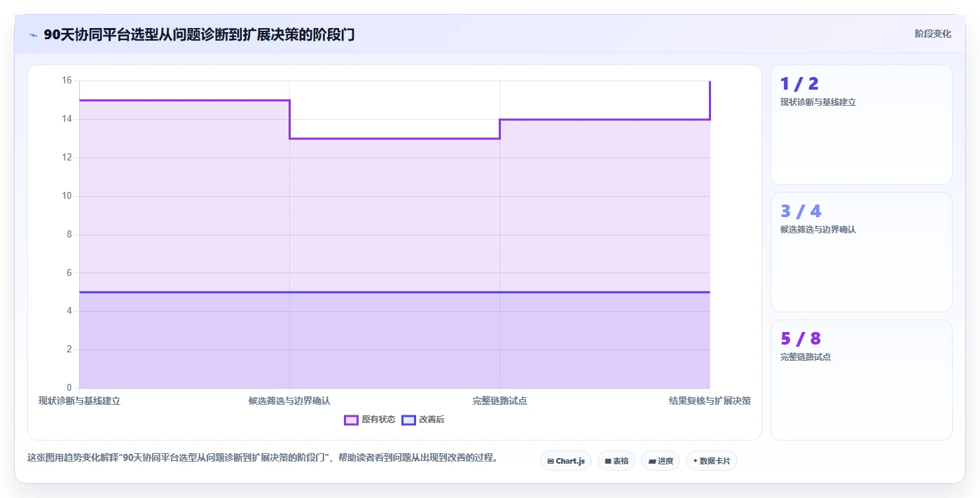
Task: Click y-axis value 6
Action: point(69,273)
